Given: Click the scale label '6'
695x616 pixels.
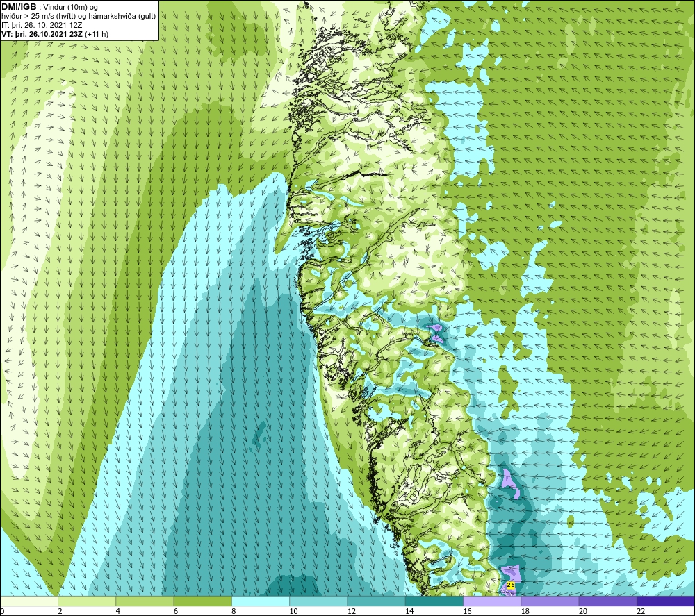Looking at the screenshot, I should coord(176,611).
